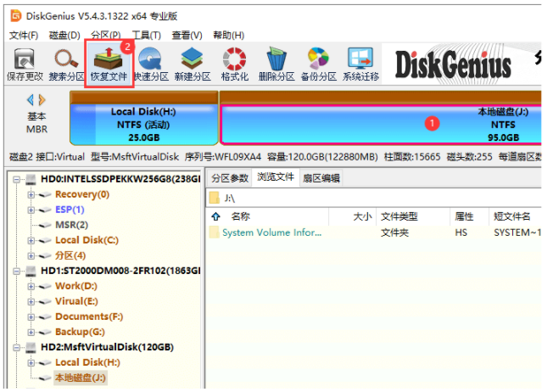Select 本地磁盘(J:) in the disk tree
Image resolution: width=553 pixels, height=392 pixels.
pos(80,378)
